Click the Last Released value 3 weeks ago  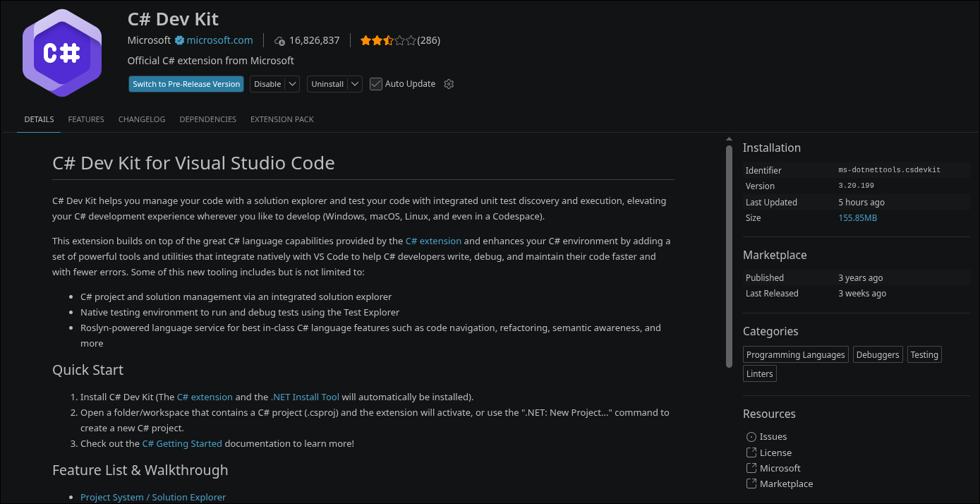click(862, 293)
